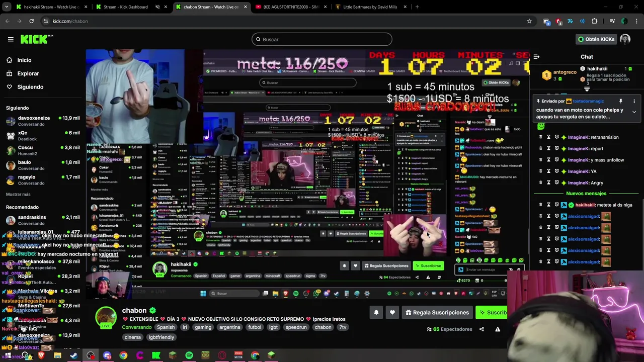Click the hourglass icon on 'y mass unfollow' row
The image size is (644, 362).
pos(548,160)
